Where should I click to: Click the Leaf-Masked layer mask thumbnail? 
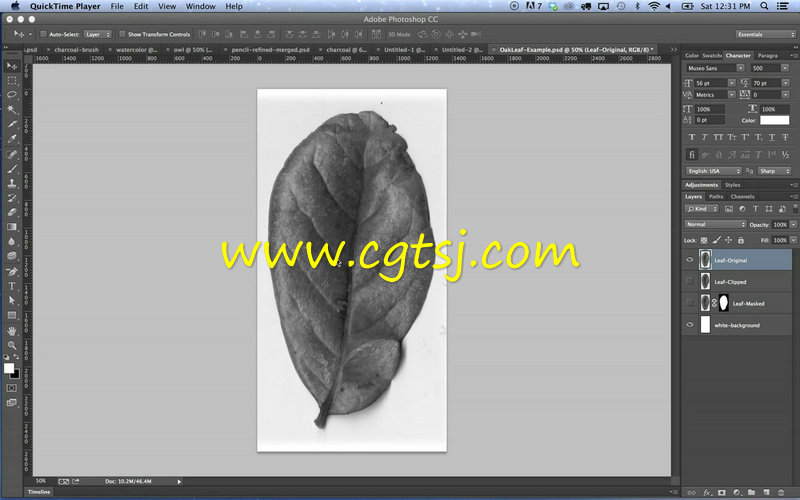723,303
